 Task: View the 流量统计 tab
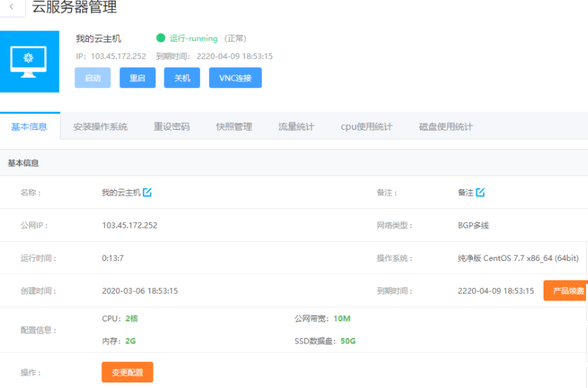296,127
